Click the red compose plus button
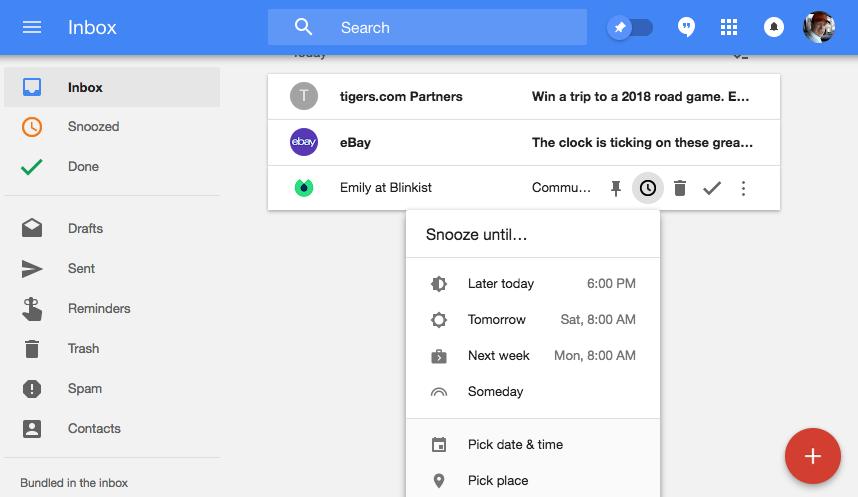858x497 pixels. coord(813,456)
